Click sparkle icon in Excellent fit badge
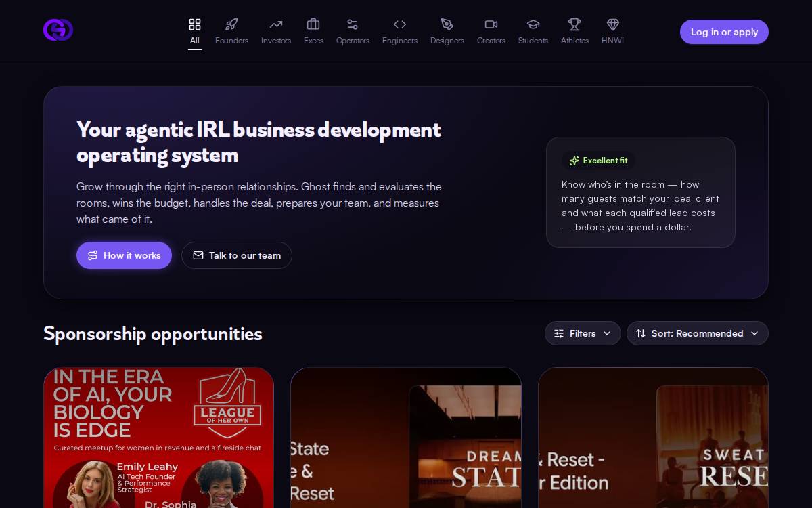The width and height of the screenshot is (812, 508). click(574, 161)
